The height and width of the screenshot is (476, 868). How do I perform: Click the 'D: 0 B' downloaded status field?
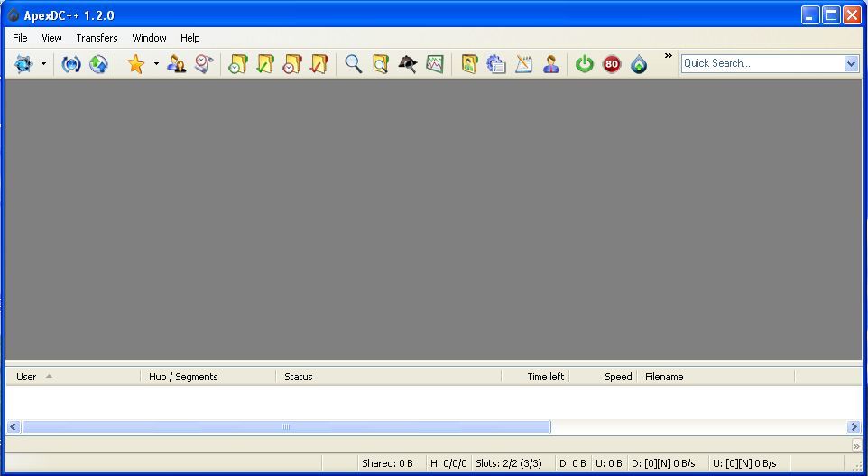(573, 463)
